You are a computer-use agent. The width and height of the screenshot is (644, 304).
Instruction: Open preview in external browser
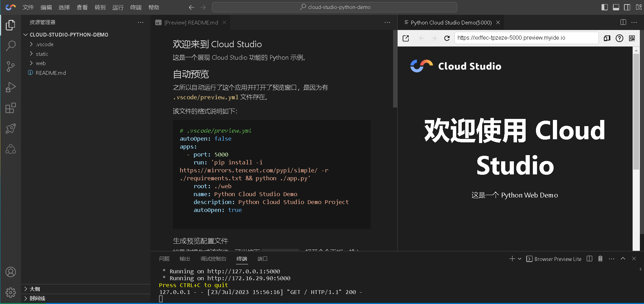tap(406, 38)
